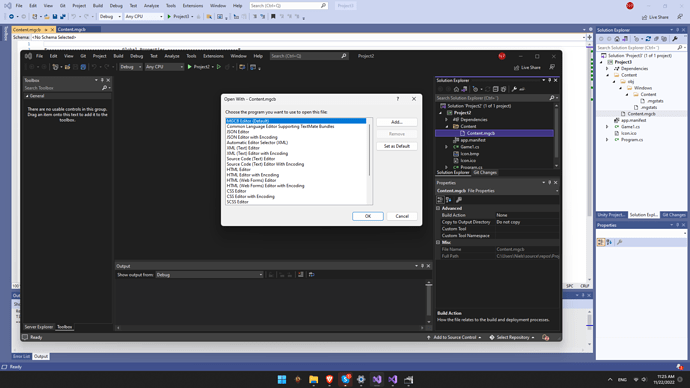Select Content.mgcb in Project3 Solution Explorer

point(641,113)
